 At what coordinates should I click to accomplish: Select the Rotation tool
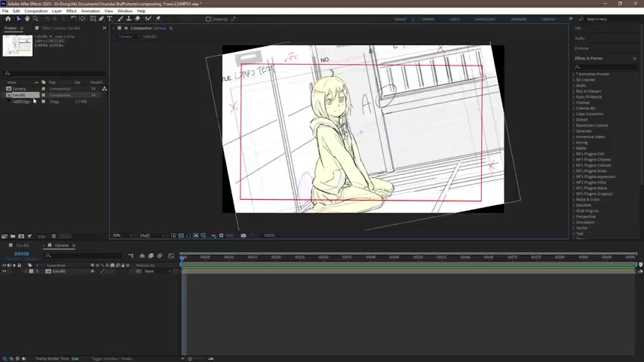coord(73,19)
